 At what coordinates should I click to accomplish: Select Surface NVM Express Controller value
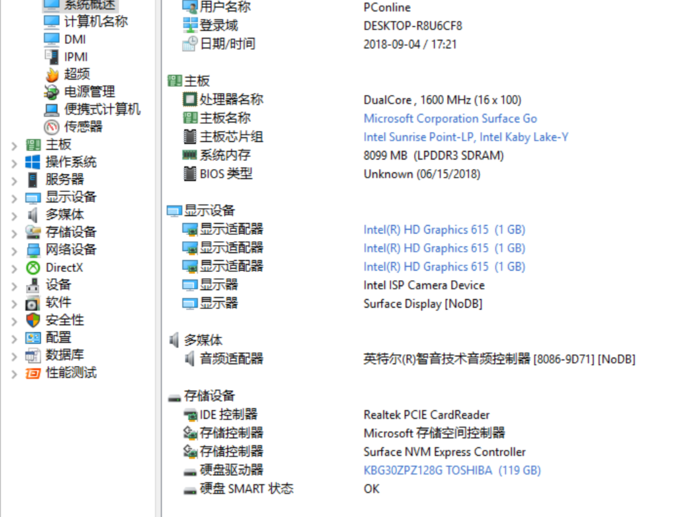(x=445, y=452)
